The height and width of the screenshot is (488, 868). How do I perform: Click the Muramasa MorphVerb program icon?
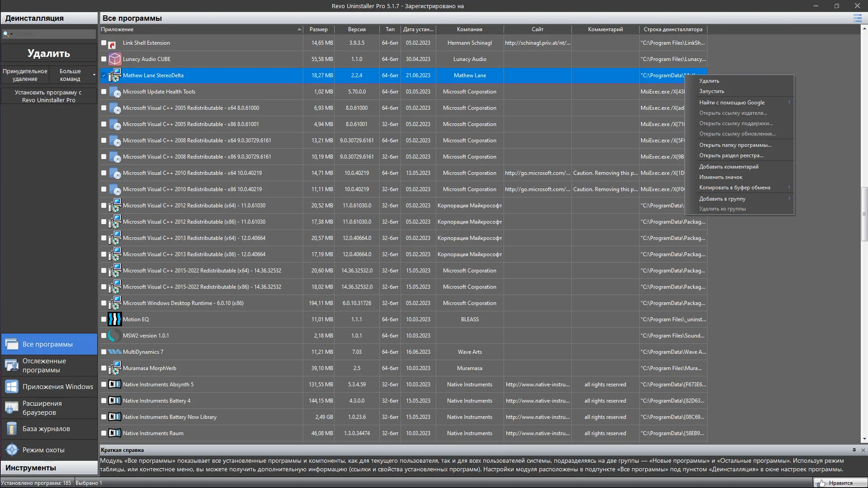115,368
